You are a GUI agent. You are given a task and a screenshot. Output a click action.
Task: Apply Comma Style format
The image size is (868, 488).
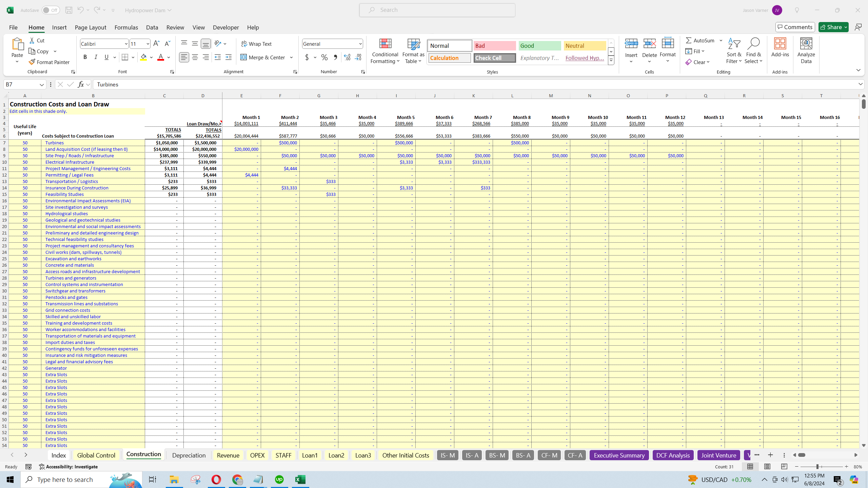(x=335, y=57)
